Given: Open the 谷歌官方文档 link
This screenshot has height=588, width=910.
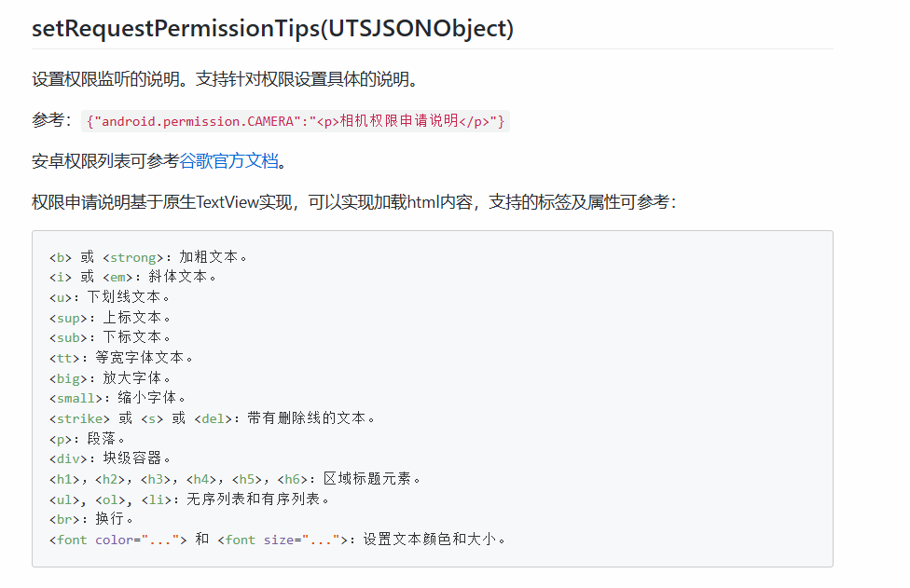Looking at the screenshot, I should pyautogui.click(x=228, y=160).
